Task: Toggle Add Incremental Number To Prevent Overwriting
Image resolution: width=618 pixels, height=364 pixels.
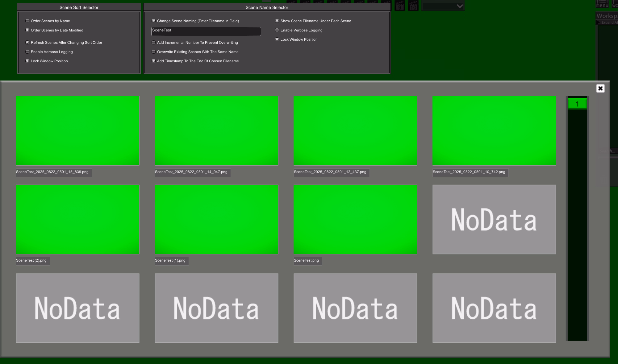Action: (154, 43)
